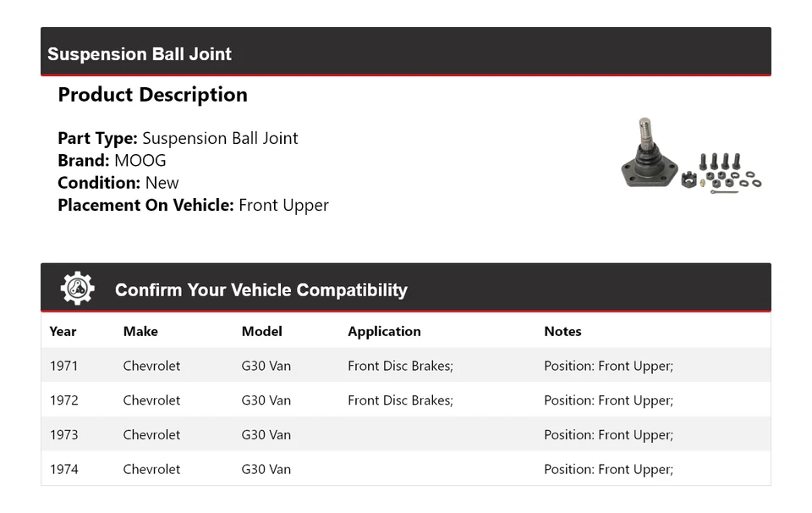
Task: Click the Confirm Your Vehicle Compatibility heading
Action: [x=261, y=290]
